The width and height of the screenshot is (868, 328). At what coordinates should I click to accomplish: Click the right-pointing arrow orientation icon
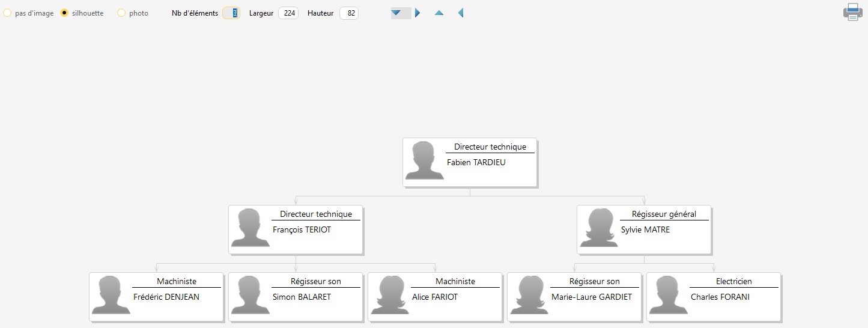[x=417, y=13]
